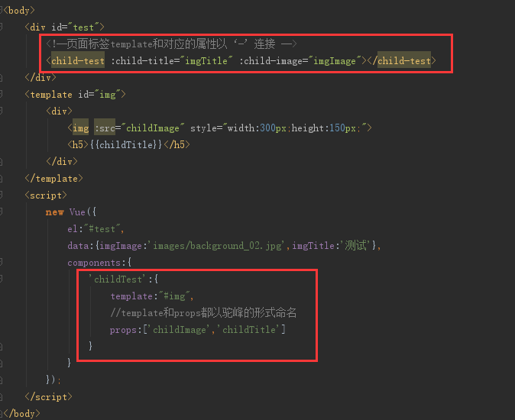Click the id="img" attribute value

pyautogui.click(x=108, y=95)
